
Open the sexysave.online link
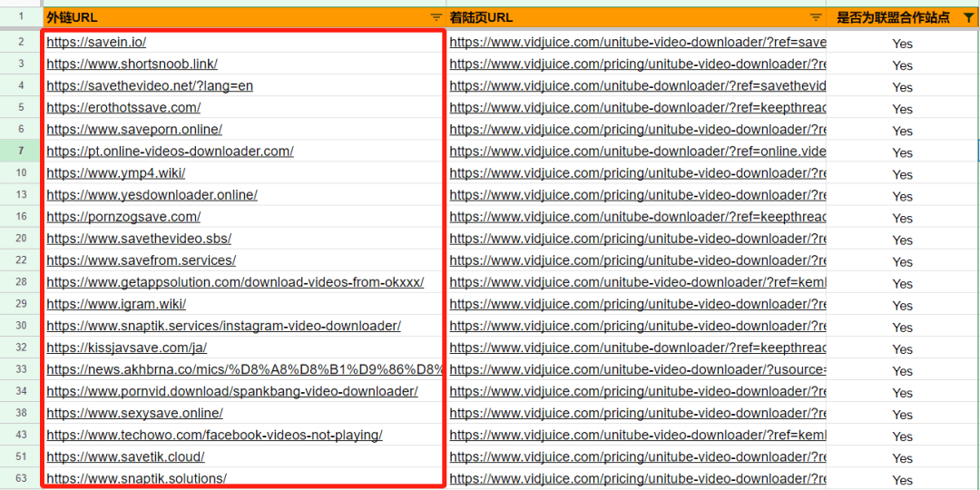(x=134, y=413)
